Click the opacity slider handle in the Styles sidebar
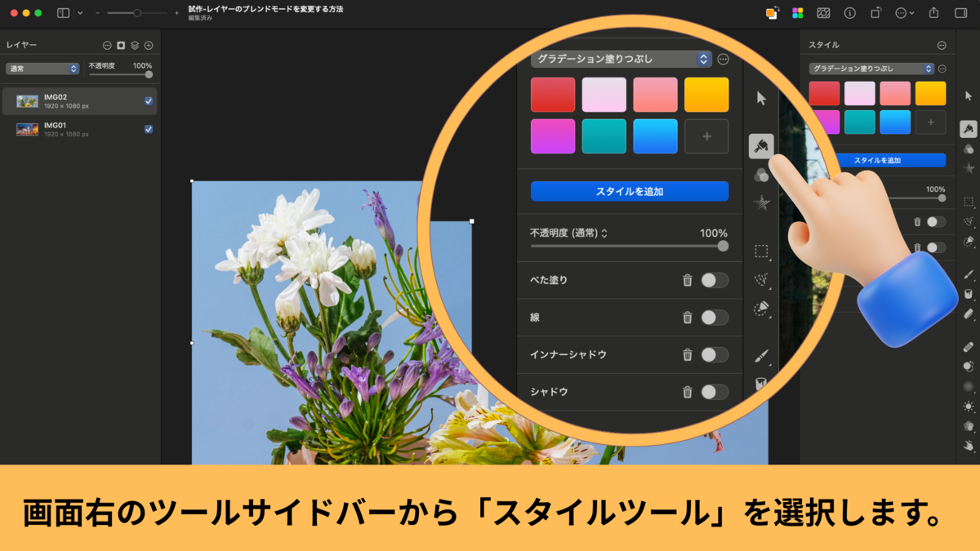This screenshot has height=551, width=980. pos(942,198)
